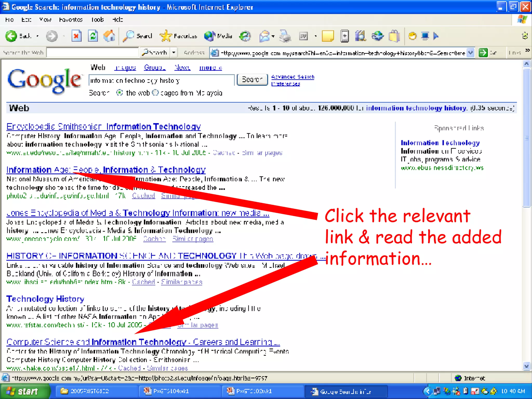Click the blue monitor icon in toolbar
The height and width of the screenshot is (399, 532).
425,36
